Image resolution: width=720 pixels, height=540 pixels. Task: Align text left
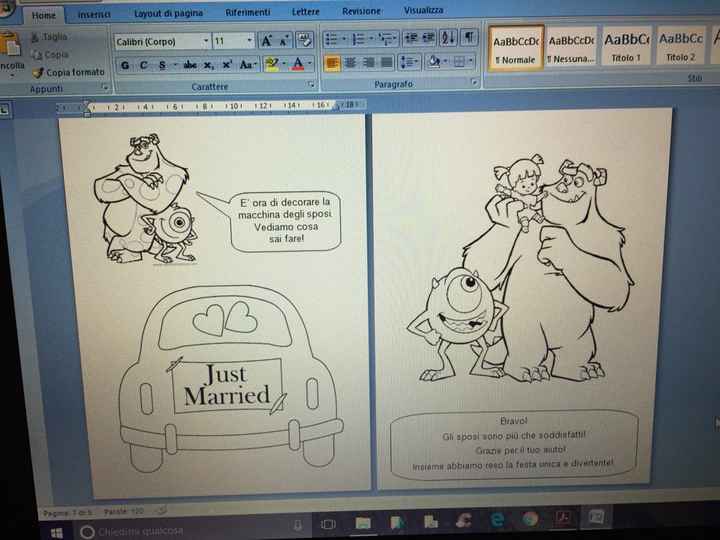pyautogui.click(x=332, y=63)
